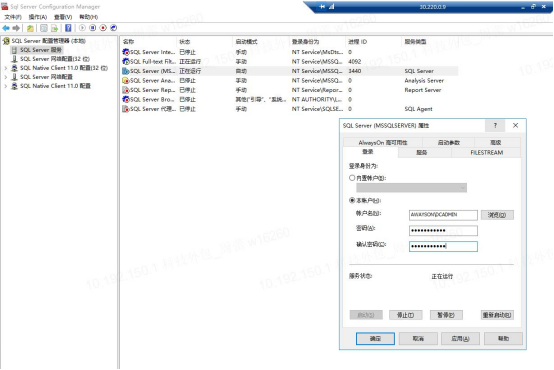554x370 pixels.
Task: Switch to the AlwaysOn 高可用性 tab
Action: [383, 142]
